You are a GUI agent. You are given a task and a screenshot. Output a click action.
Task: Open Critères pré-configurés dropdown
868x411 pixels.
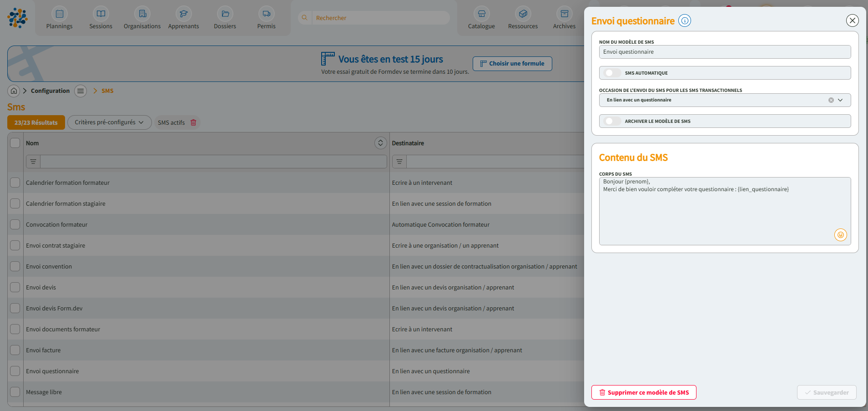tap(109, 122)
